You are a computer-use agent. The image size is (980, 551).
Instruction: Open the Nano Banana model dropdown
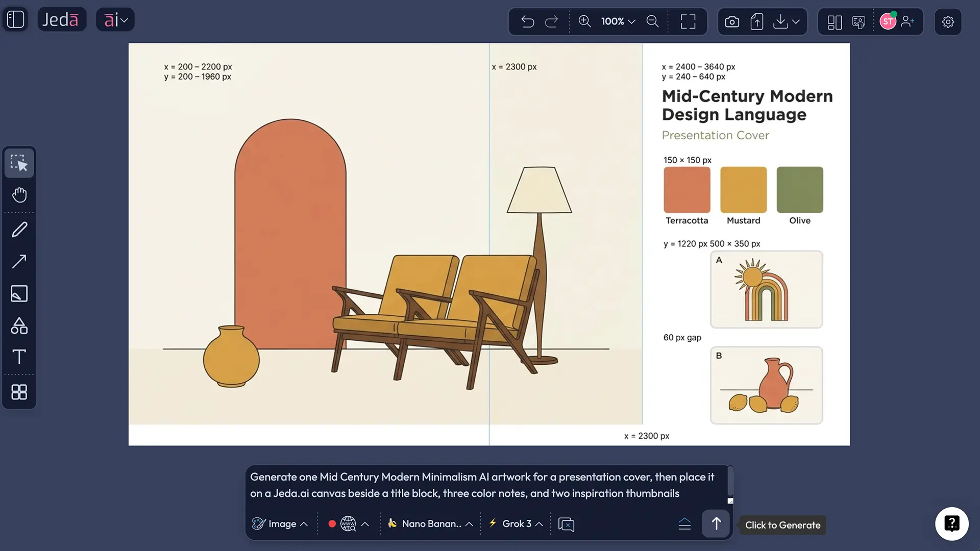click(430, 524)
